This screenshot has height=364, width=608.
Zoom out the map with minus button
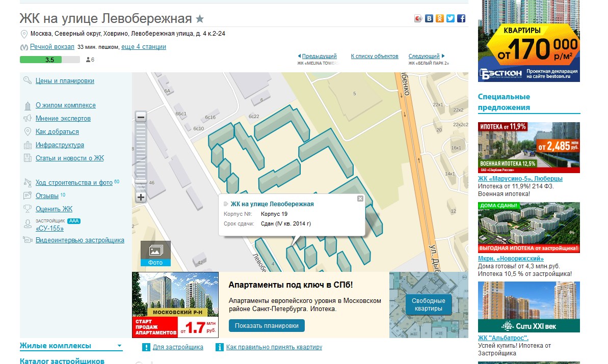click(141, 118)
